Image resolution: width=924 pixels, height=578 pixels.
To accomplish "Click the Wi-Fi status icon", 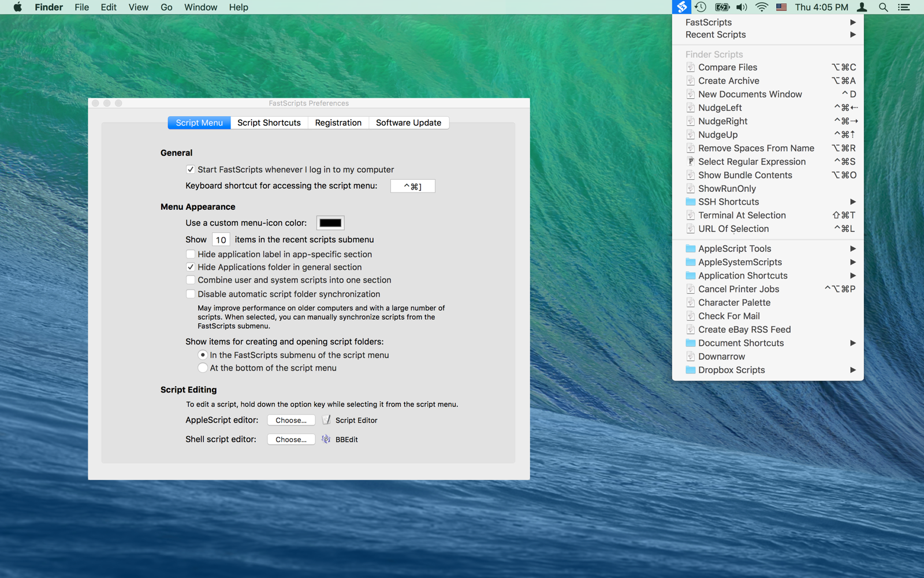I will point(762,7).
